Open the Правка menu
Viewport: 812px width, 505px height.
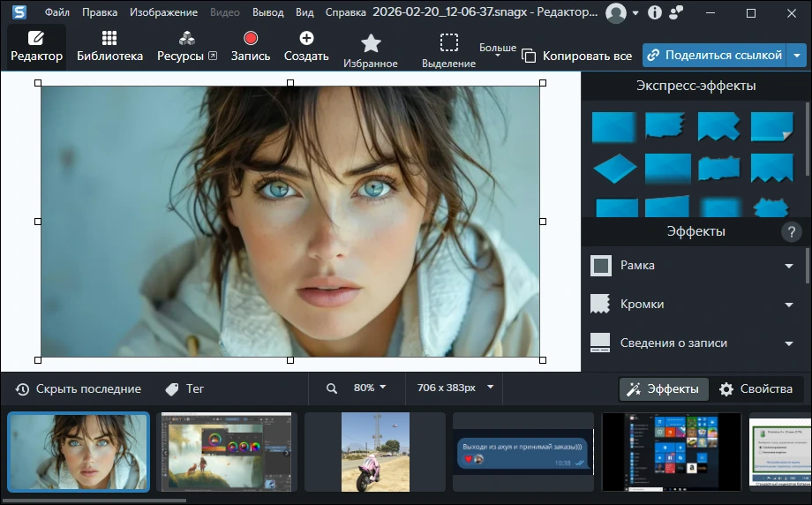100,12
